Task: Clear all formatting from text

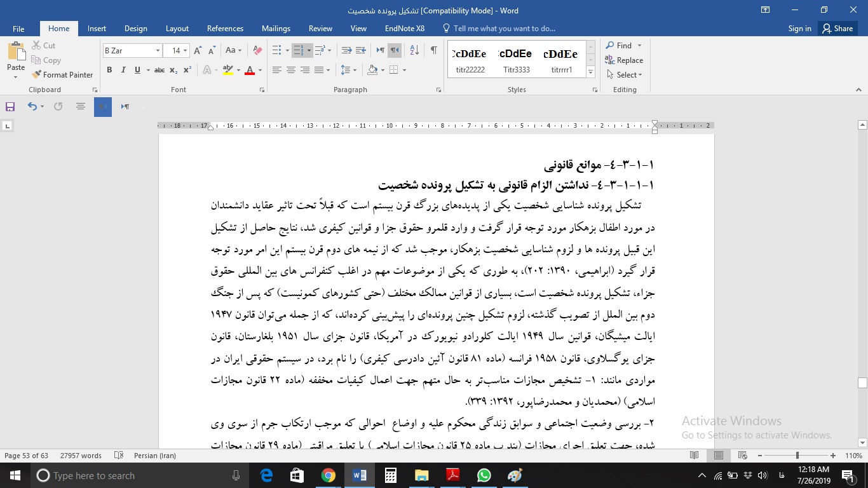Action: (x=257, y=50)
